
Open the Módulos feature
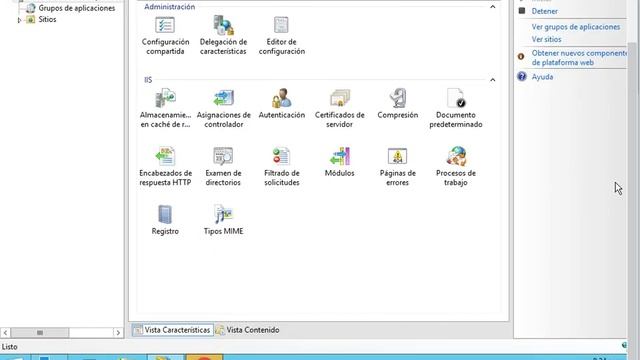click(x=340, y=162)
